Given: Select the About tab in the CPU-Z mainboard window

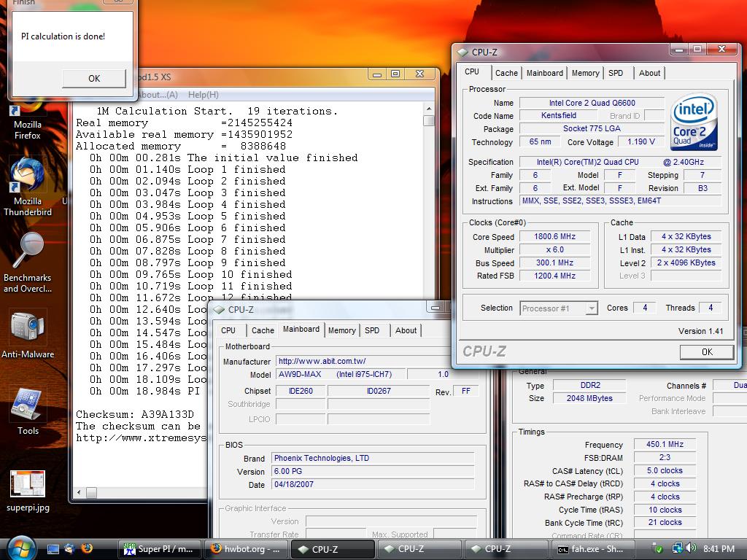Looking at the screenshot, I should [406, 330].
